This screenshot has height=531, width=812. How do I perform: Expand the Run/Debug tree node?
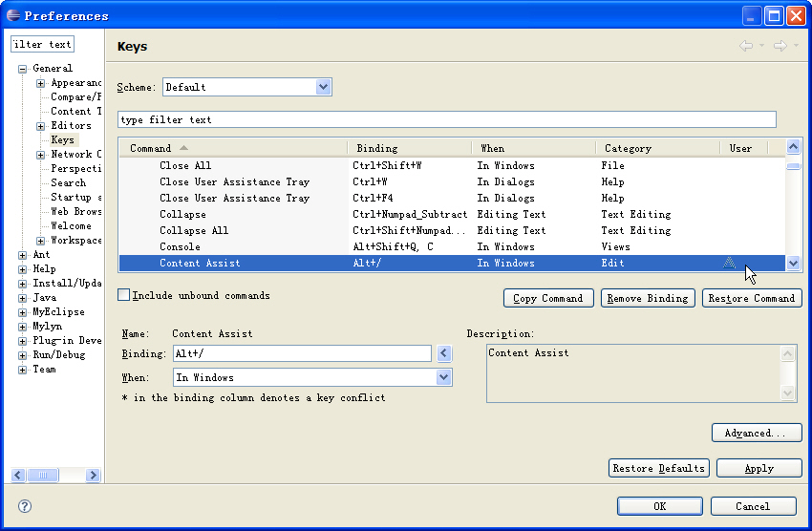tap(22, 355)
